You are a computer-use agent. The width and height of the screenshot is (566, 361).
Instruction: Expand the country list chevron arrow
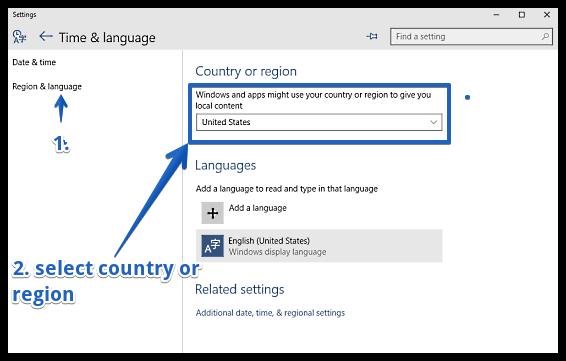coord(434,122)
